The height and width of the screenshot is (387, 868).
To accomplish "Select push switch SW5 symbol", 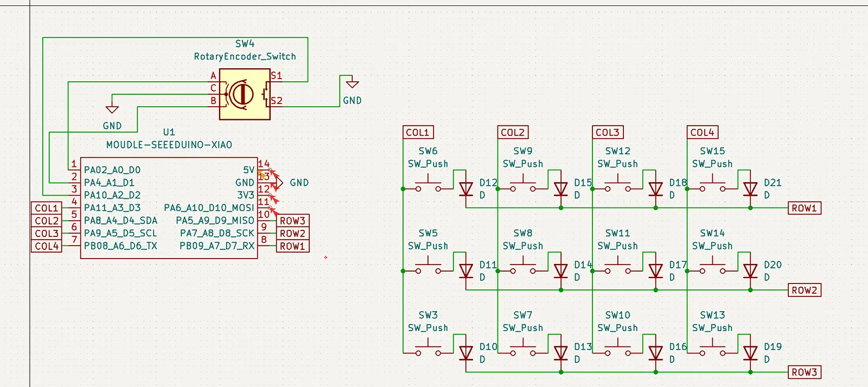I will (429, 266).
